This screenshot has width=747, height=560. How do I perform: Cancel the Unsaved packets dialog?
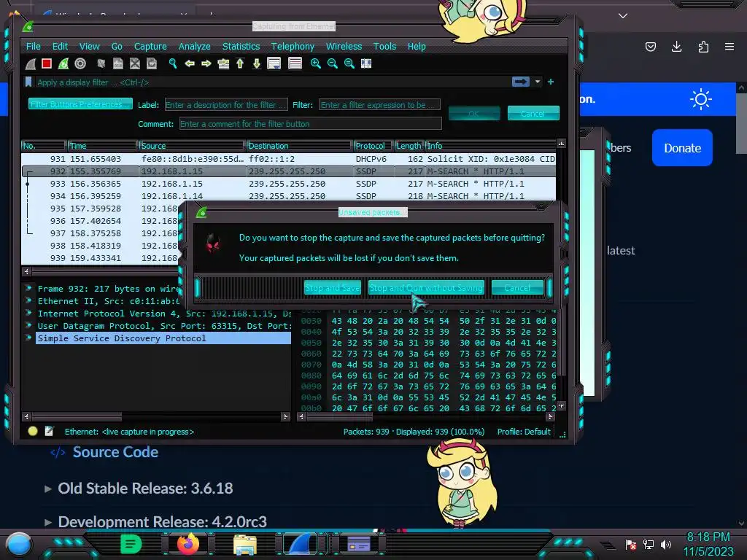pyautogui.click(x=517, y=287)
